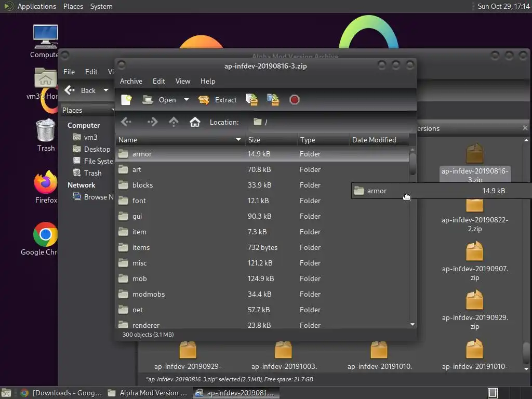Go forward in archive location history

(x=152, y=122)
